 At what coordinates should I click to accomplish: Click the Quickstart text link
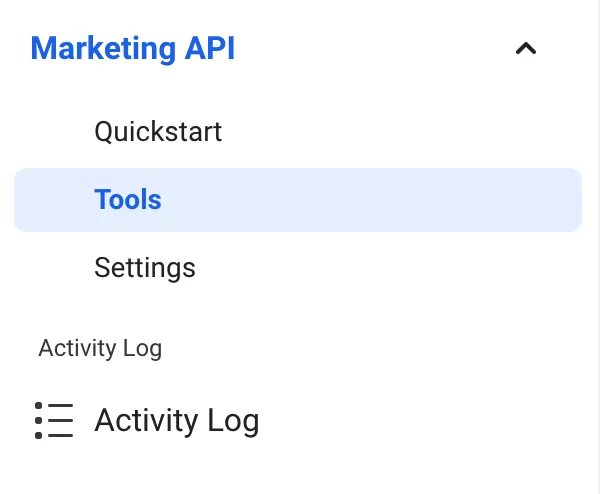158,132
